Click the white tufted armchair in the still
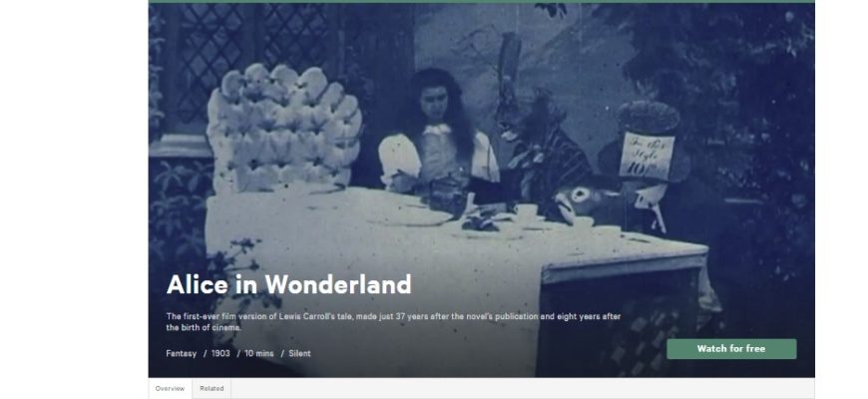This screenshot has height=399, width=868. click(283, 128)
